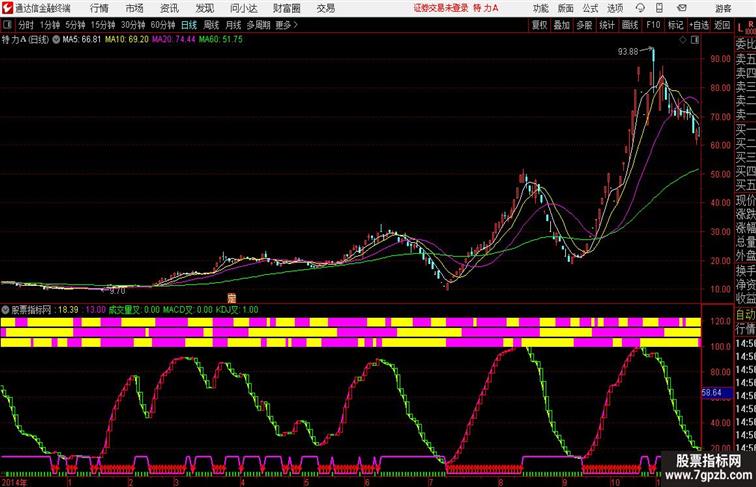The width and height of the screenshot is (756, 487).
Task: Open the 资讯 menu
Action: [x=169, y=8]
